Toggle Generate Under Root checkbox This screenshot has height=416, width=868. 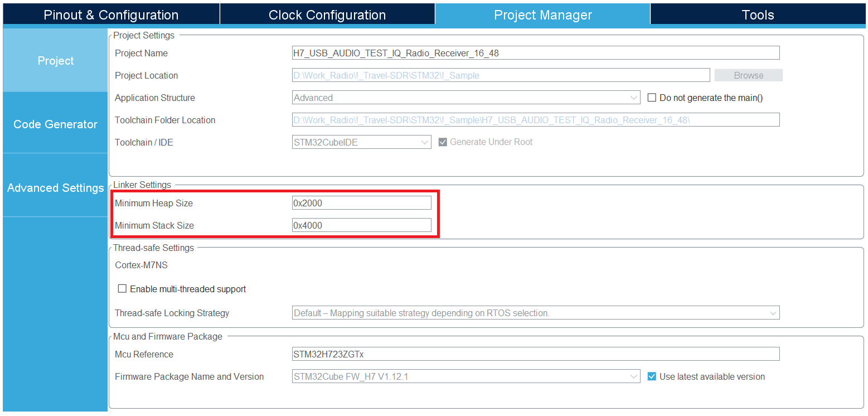443,142
